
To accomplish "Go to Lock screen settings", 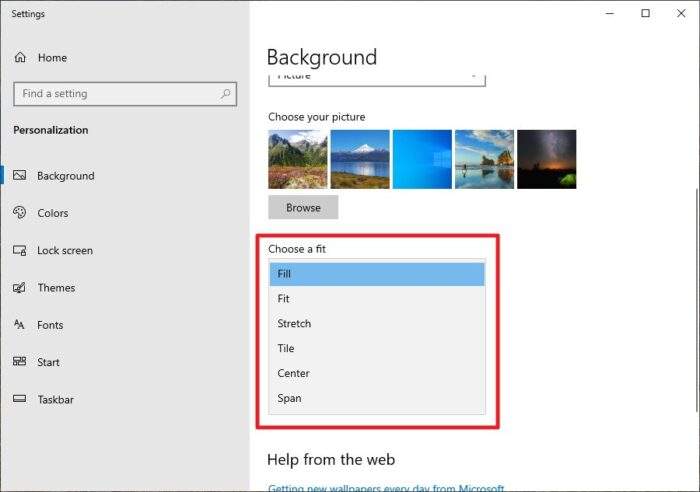I will (65, 250).
